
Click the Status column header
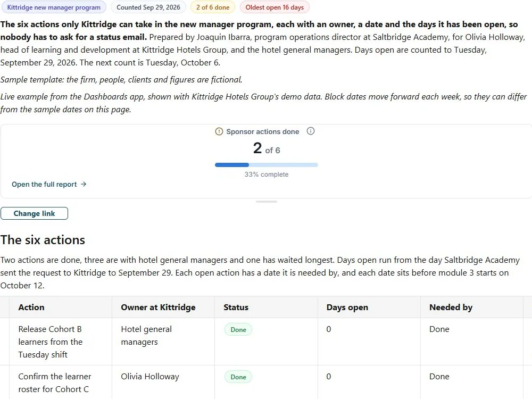[266, 307]
